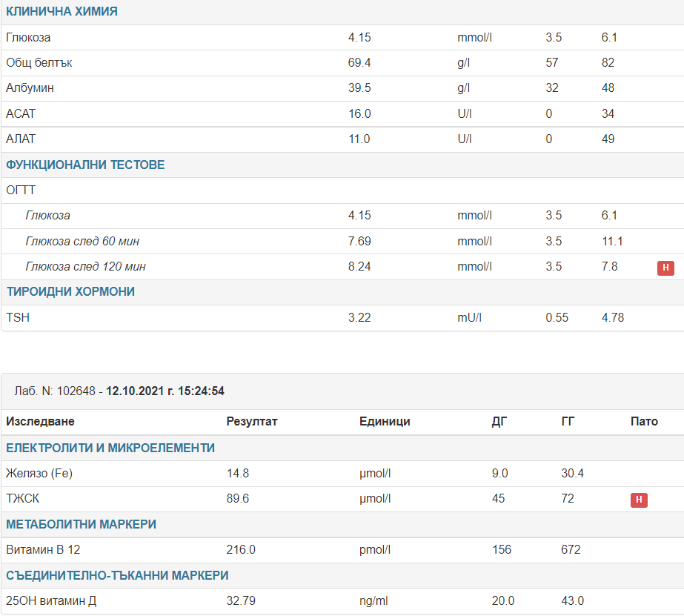Click the Изследване column header
This screenshot has height=616, width=684.
click(x=40, y=422)
